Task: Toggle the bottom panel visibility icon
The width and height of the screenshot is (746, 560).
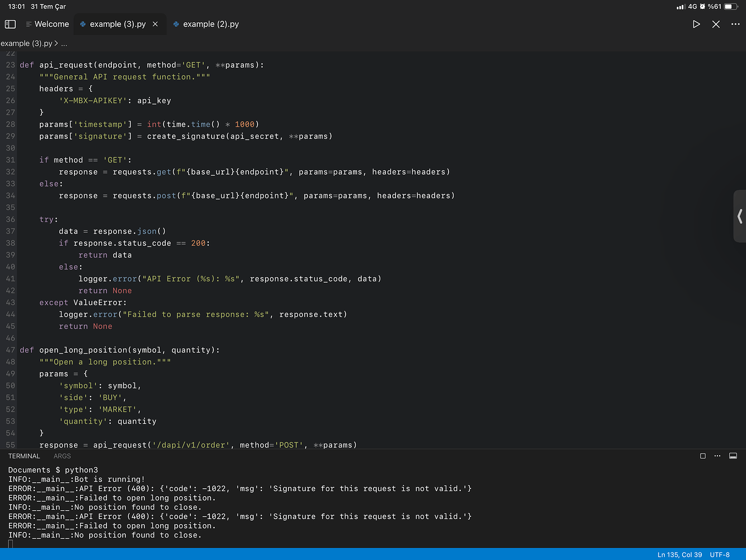Action: click(x=733, y=456)
